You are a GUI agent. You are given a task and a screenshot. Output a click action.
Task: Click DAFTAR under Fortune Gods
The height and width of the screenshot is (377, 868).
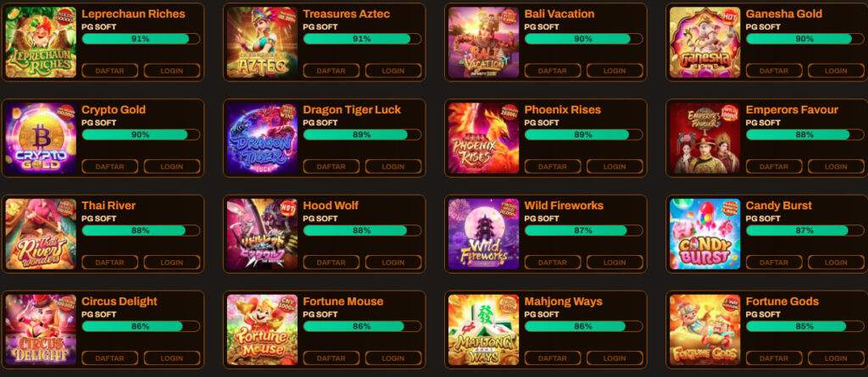(x=774, y=358)
